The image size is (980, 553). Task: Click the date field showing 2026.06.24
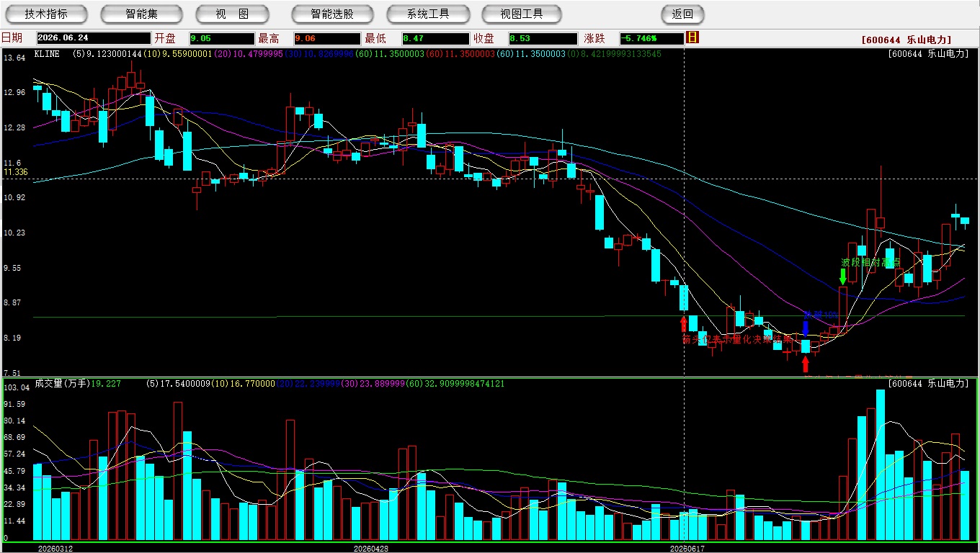(94, 39)
